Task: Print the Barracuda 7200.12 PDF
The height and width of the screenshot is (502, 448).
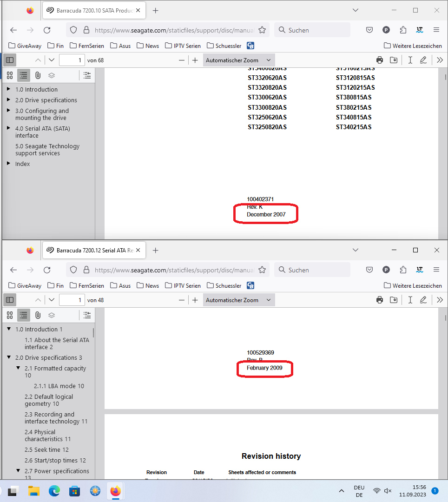Action: click(x=380, y=300)
